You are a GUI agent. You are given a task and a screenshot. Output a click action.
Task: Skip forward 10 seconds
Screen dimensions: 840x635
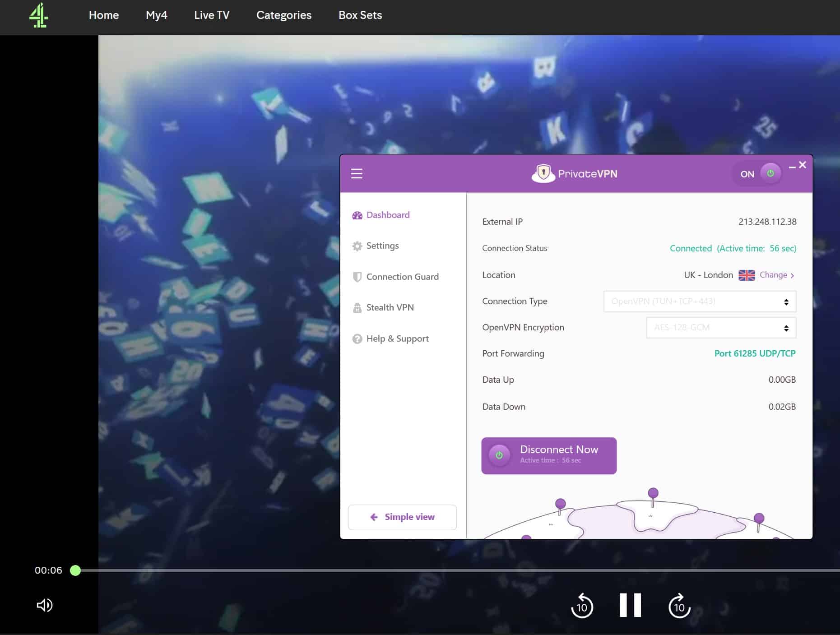(679, 606)
